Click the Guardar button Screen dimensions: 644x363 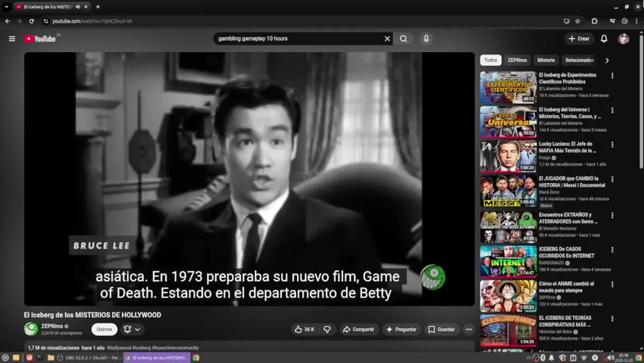[x=441, y=329]
